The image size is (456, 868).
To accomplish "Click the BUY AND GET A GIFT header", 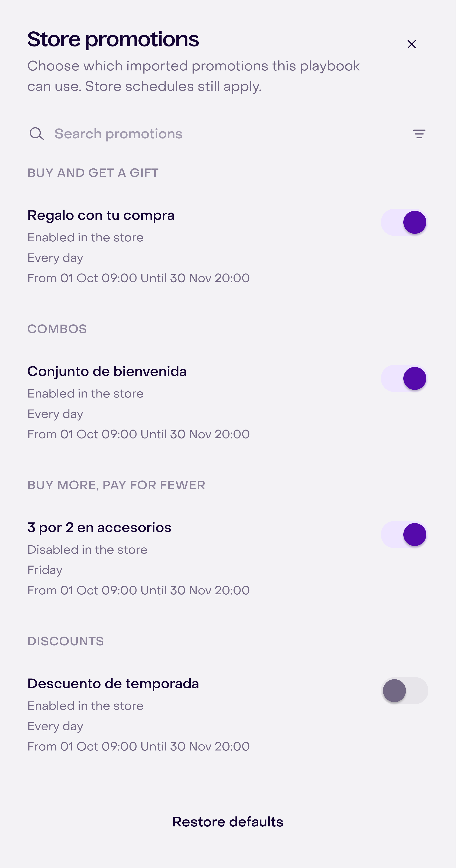I will click(x=93, y=173).
